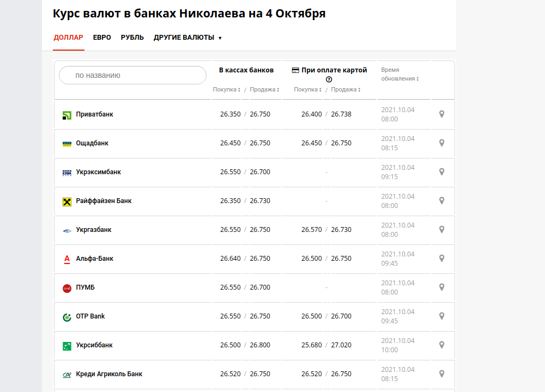Click the Укрсиббанк green logo icon
545x392 pixels.
[67, 346]
